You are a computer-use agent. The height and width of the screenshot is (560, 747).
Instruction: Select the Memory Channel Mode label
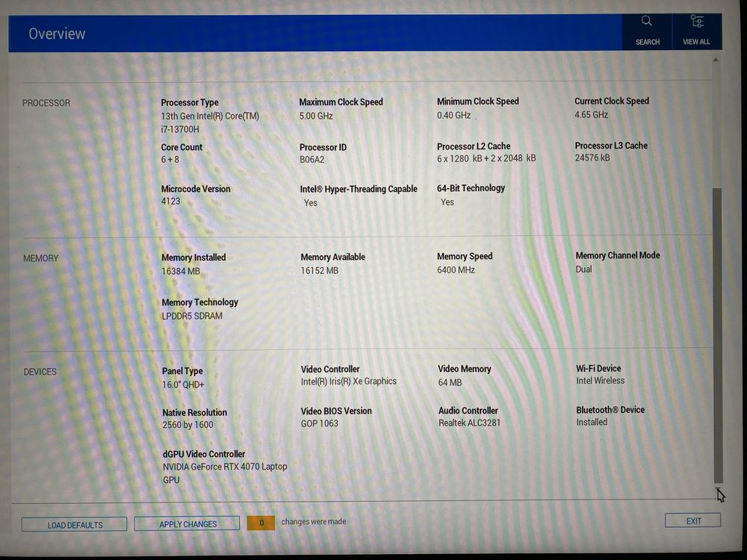tap(618, 255)
